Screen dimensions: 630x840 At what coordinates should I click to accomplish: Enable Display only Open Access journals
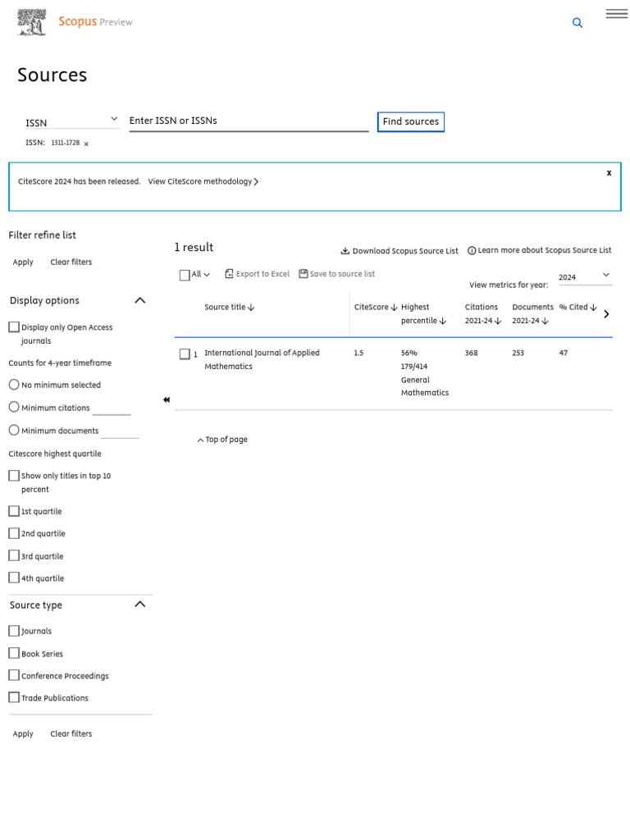pyautogui.click(x=14, y=326)
